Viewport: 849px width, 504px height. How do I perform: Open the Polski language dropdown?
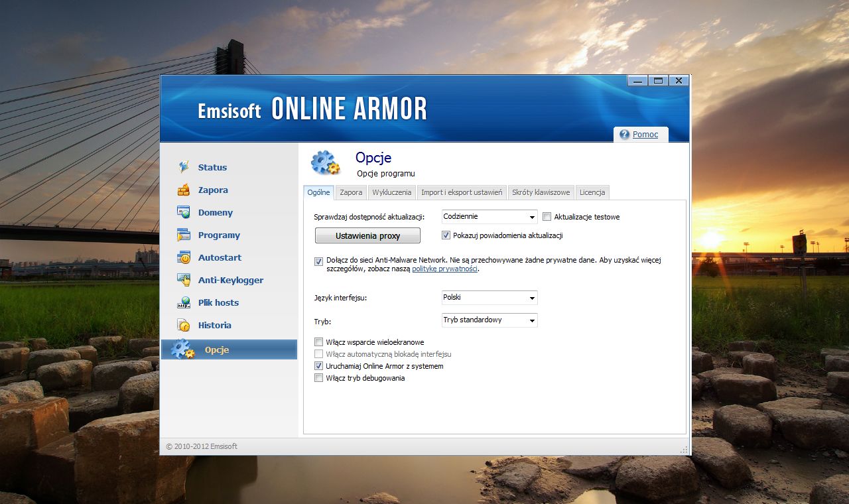tap(490, 298)
